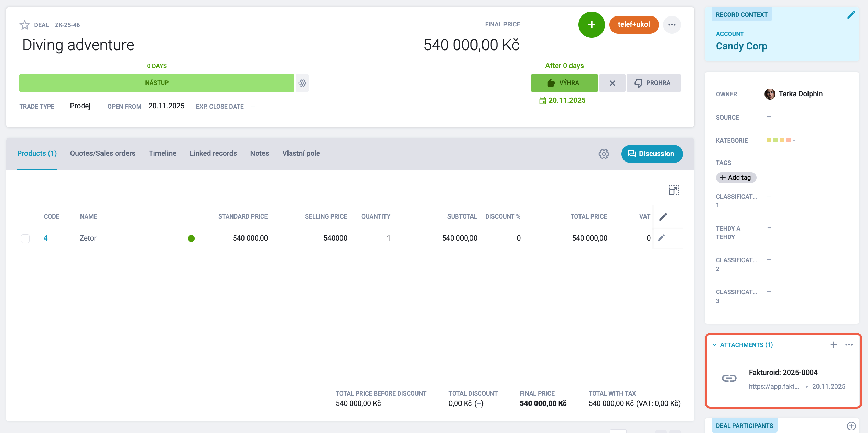Add a new attachment with plus icon
This screenshot has width=868, height=433.
[834, 345]
